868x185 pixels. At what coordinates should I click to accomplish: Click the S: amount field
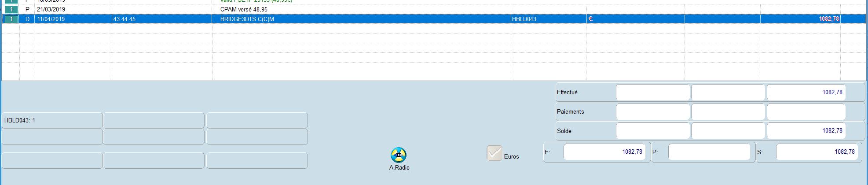tap(816, 152)
